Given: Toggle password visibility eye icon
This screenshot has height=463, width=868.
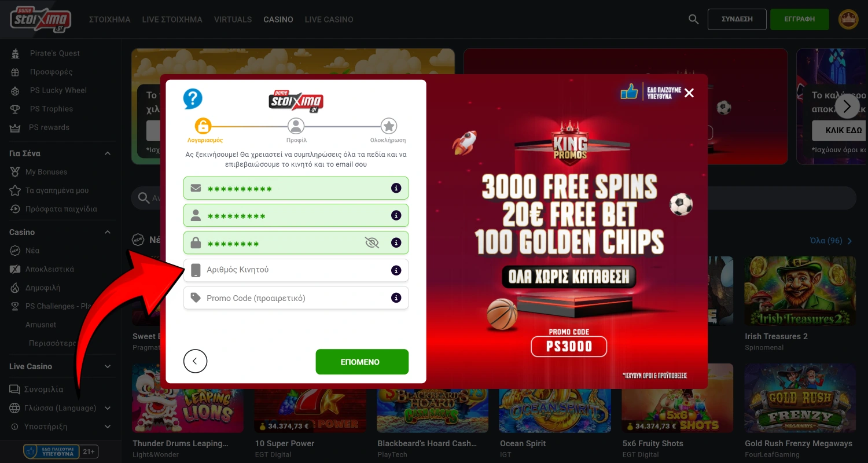Looking at the screenshot, I should [372, 243].
